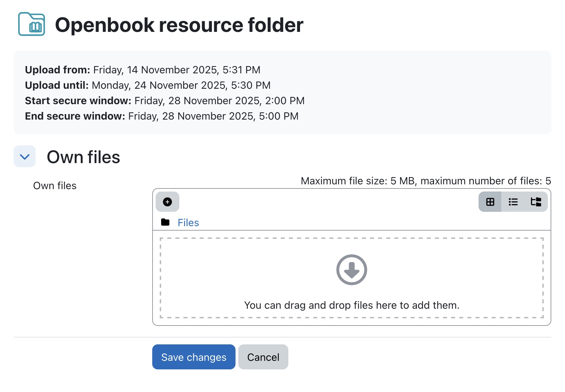Cancel the file upload form
The height and width of the screenshot is (392, 565).
[263, 357]
